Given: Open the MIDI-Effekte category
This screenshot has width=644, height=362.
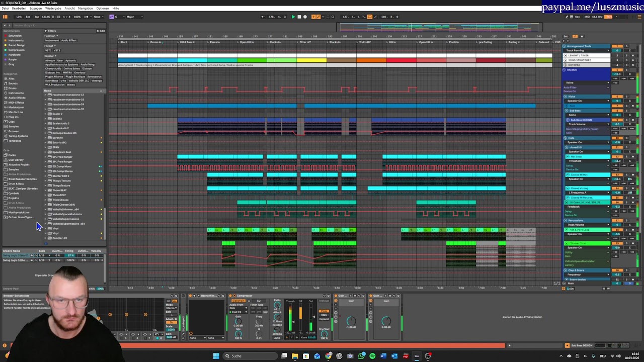Looking at the screenshot, I should point(16,103).
